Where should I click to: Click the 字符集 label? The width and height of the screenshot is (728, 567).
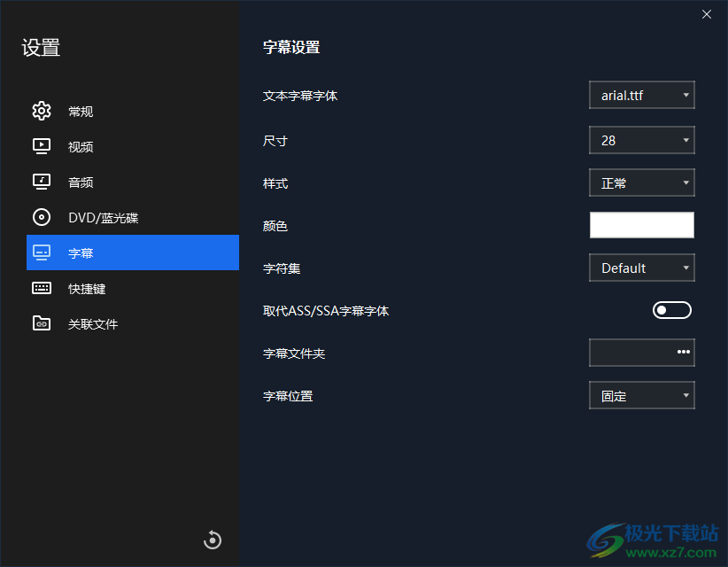(x=282, y=268)
